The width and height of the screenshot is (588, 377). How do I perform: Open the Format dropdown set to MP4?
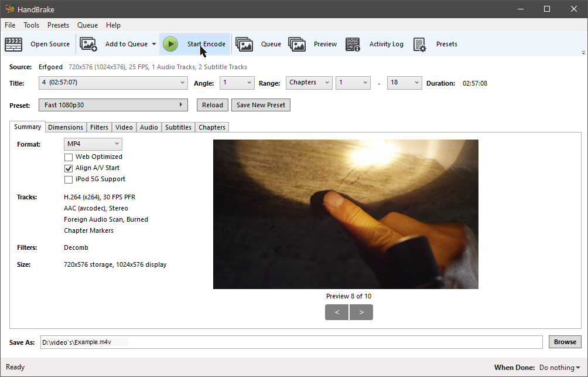click(93, 144)
